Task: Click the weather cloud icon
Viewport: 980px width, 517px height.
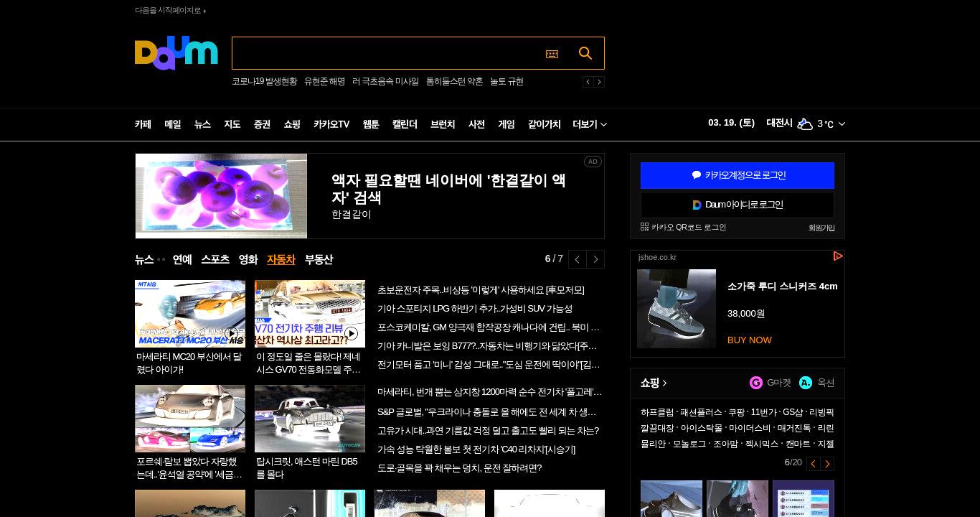Action: click(805, 124)
